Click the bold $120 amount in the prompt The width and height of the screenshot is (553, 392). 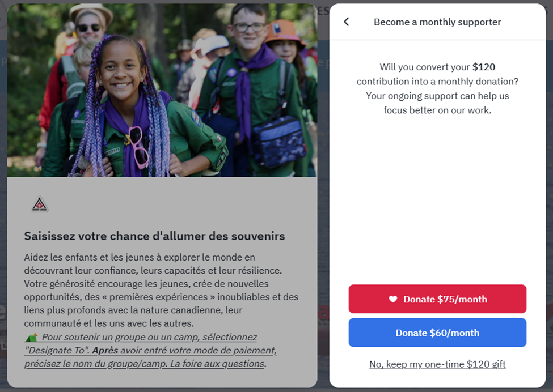tap(484, 67)
